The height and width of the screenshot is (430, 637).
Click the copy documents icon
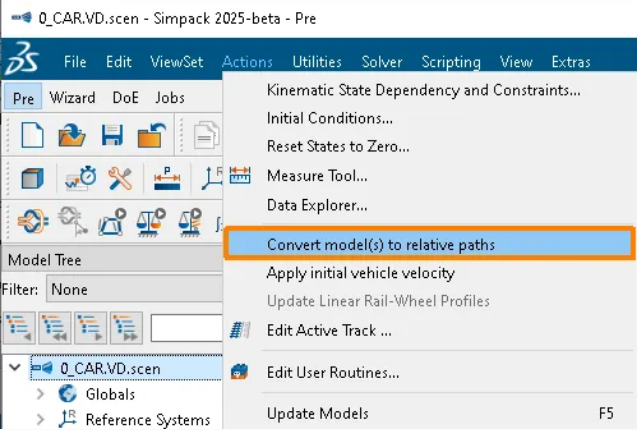[x=207, y=135]
